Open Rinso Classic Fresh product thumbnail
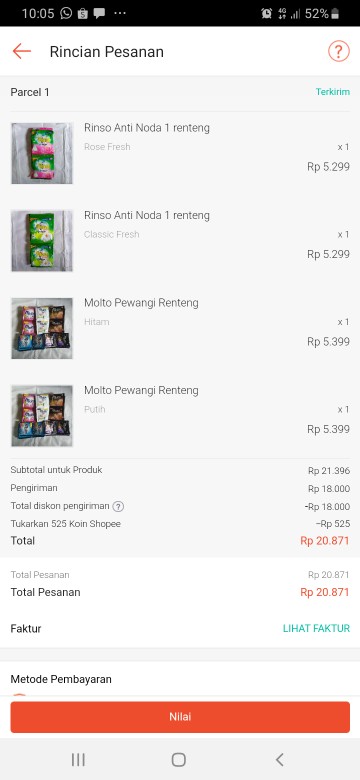 click(42, 241)
